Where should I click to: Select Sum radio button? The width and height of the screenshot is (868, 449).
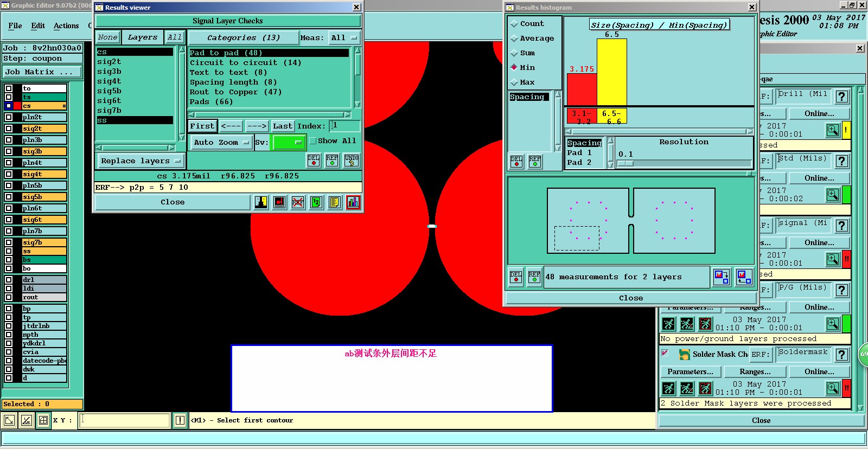point(514,53)
